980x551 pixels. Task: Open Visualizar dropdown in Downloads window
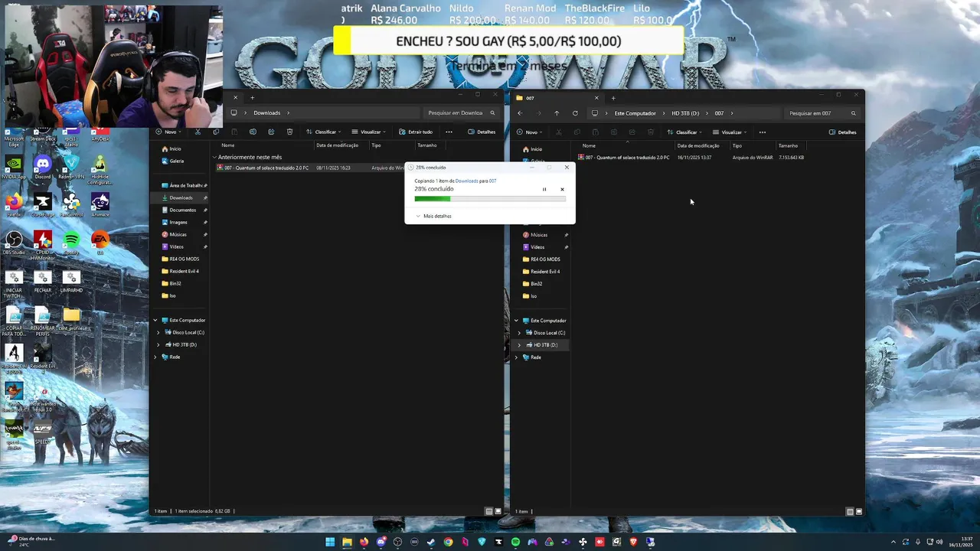click(x=369, y=132)
